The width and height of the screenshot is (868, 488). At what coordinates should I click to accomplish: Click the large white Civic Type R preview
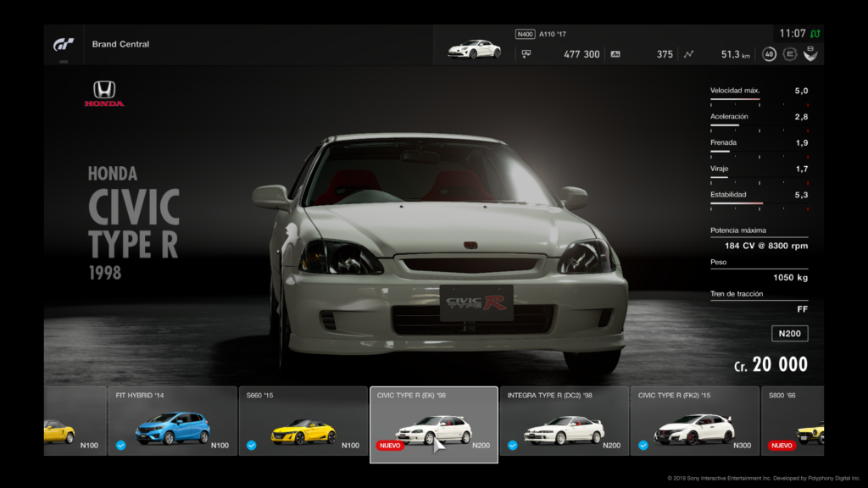(442, 254)
